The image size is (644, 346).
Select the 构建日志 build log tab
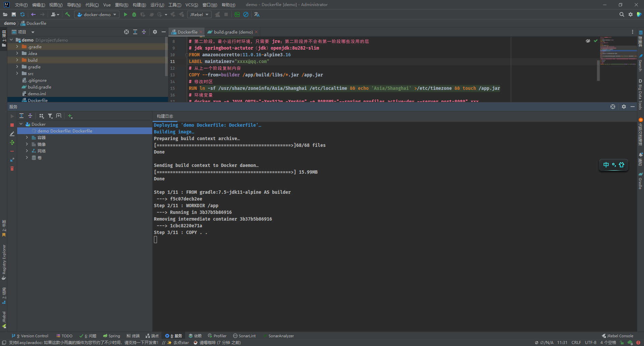click(165, 116)
